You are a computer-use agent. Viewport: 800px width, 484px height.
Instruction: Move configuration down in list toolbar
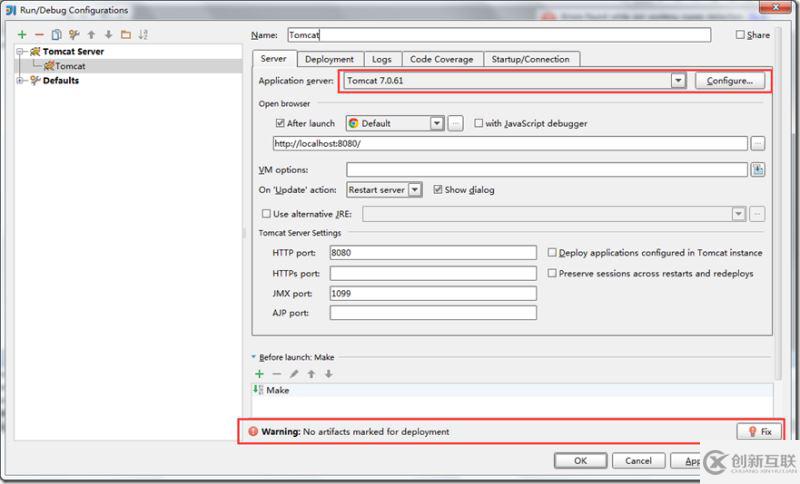[x=109, y=34]
